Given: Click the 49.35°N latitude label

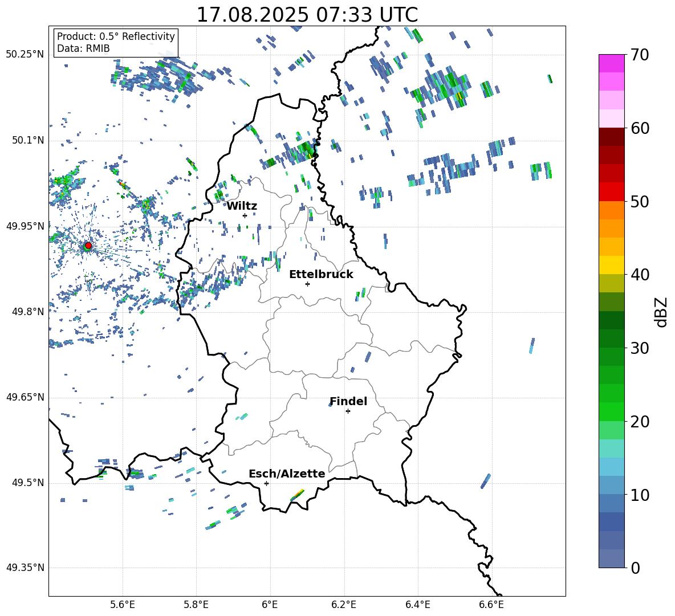Looking at the screenshot, I should click(x=25, y=568).
